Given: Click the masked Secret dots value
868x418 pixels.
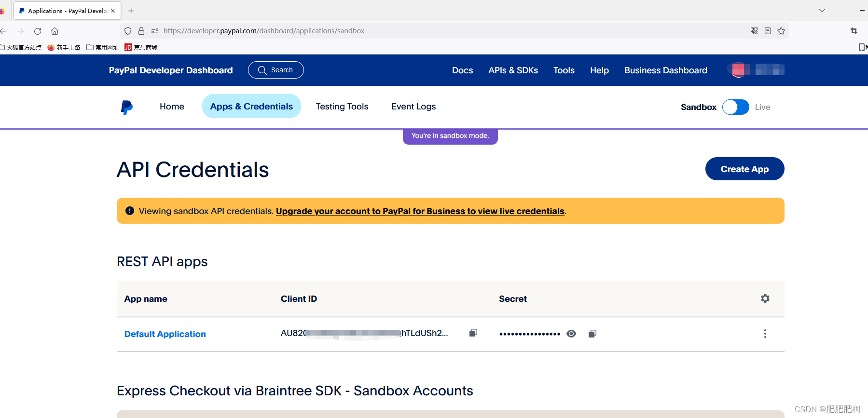Looking at the screenshot, I should tap(530, 334).
